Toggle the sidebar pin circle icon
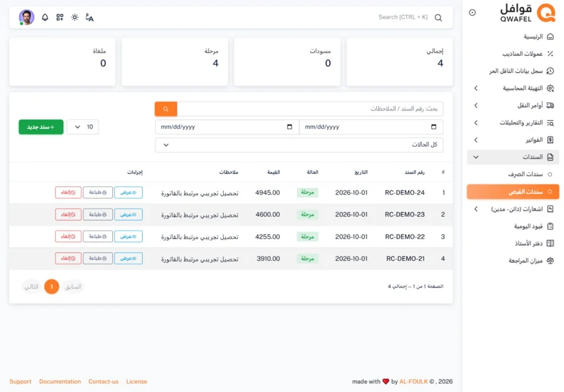 (472, 12)
